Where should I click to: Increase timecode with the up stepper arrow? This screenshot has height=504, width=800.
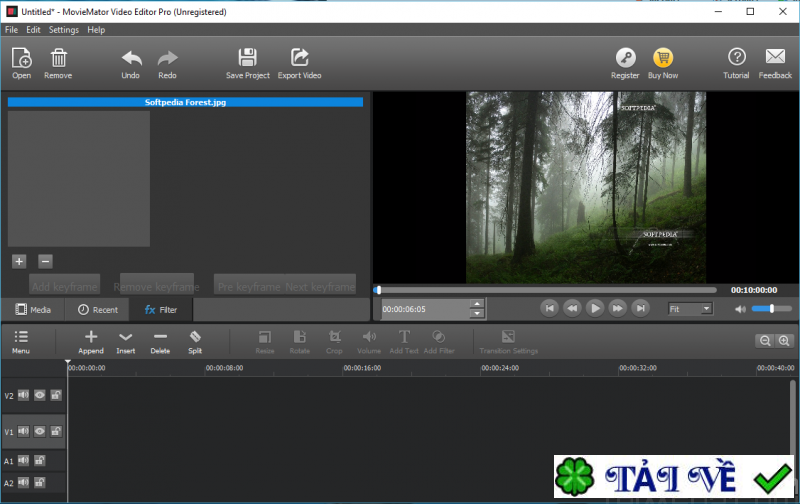point(476,304)
